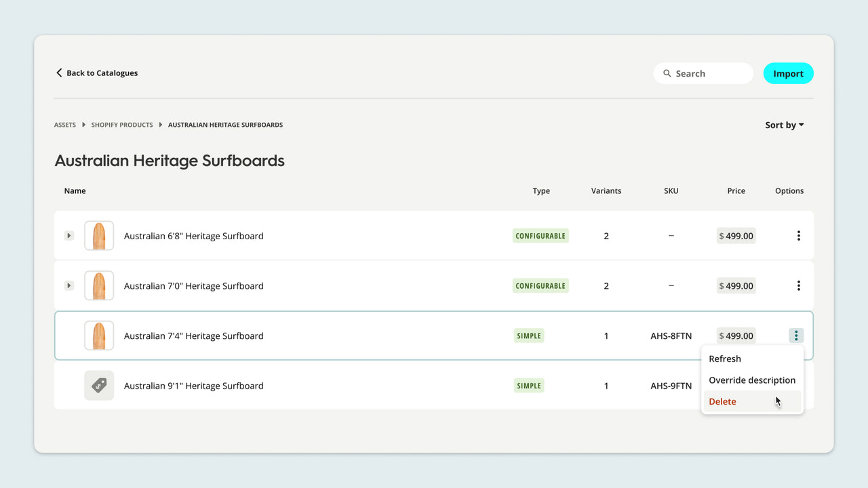Choose Override description in the open menu

[x=752, y=380]
